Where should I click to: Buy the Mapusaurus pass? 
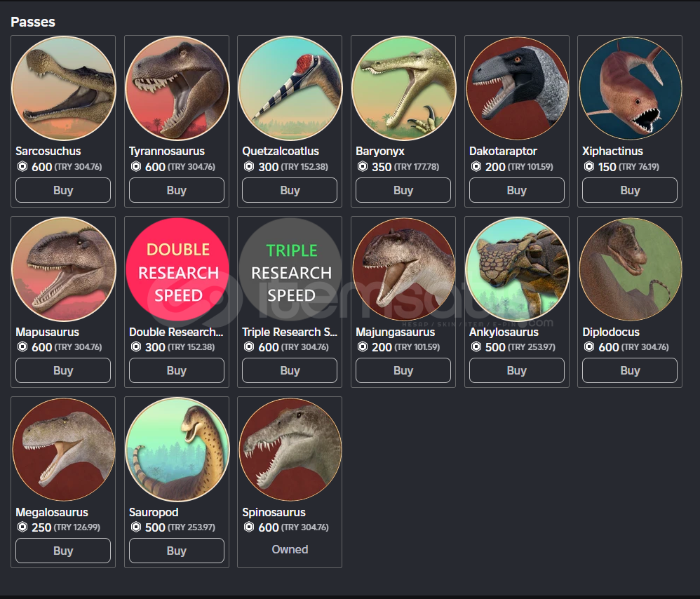63,370
